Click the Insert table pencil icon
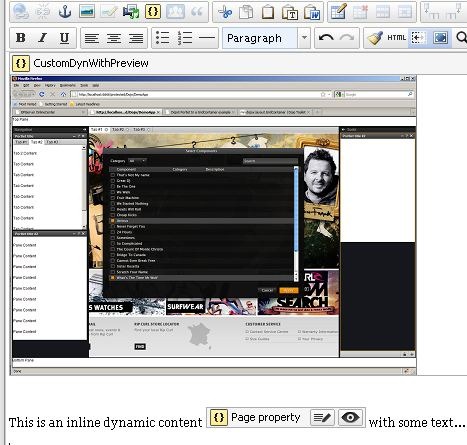 tap(339, 12)
